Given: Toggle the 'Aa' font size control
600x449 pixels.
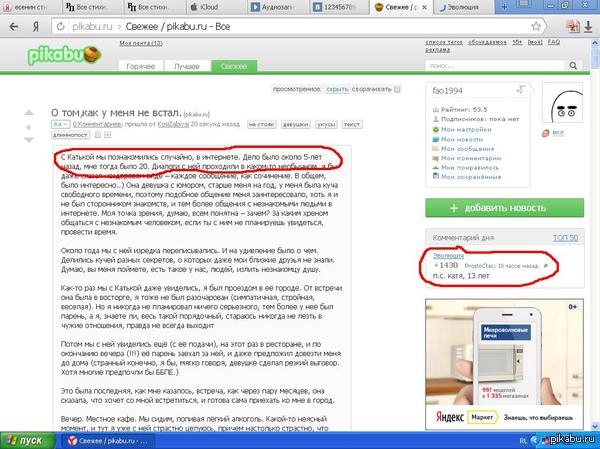Looking at the screenshot, I should point(58,125).
